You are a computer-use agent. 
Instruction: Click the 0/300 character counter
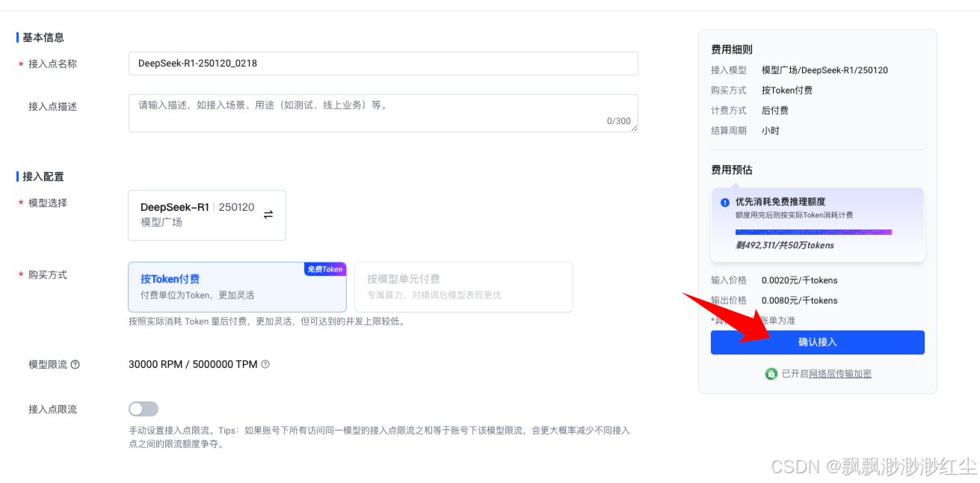point(619,121)
